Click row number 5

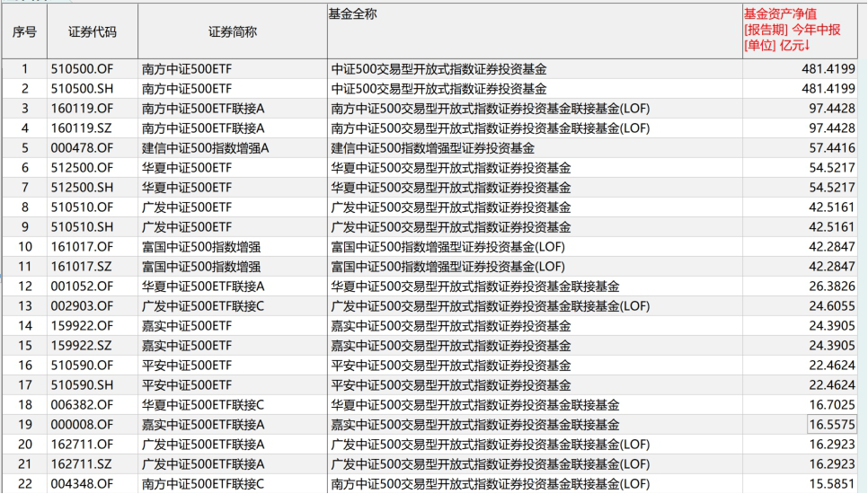tap(24, 148)
